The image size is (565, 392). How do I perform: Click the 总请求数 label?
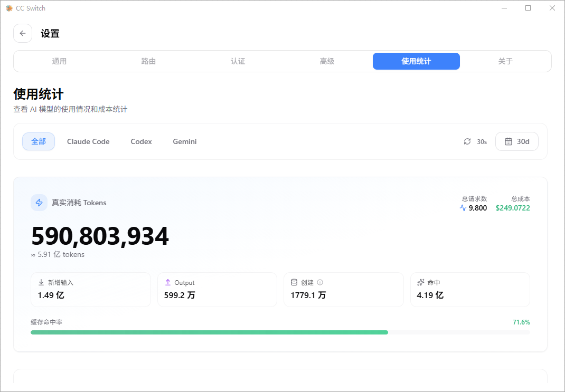click(x=475, y=198)
